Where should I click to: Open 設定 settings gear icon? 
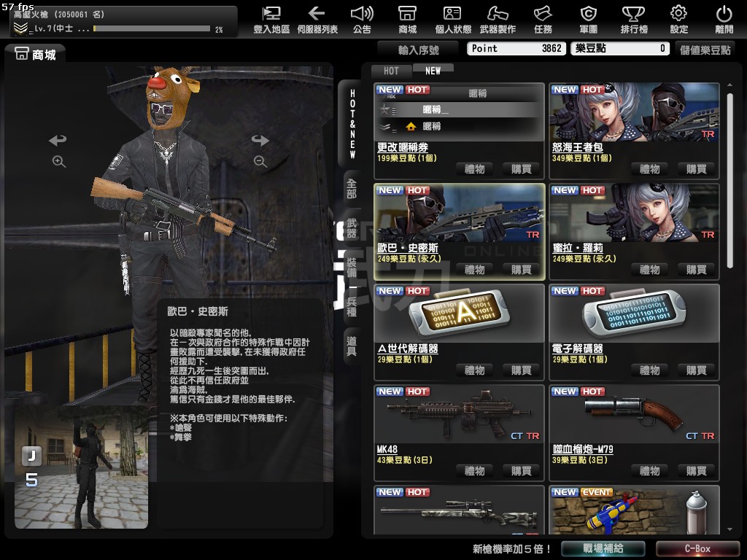point(678,14)
